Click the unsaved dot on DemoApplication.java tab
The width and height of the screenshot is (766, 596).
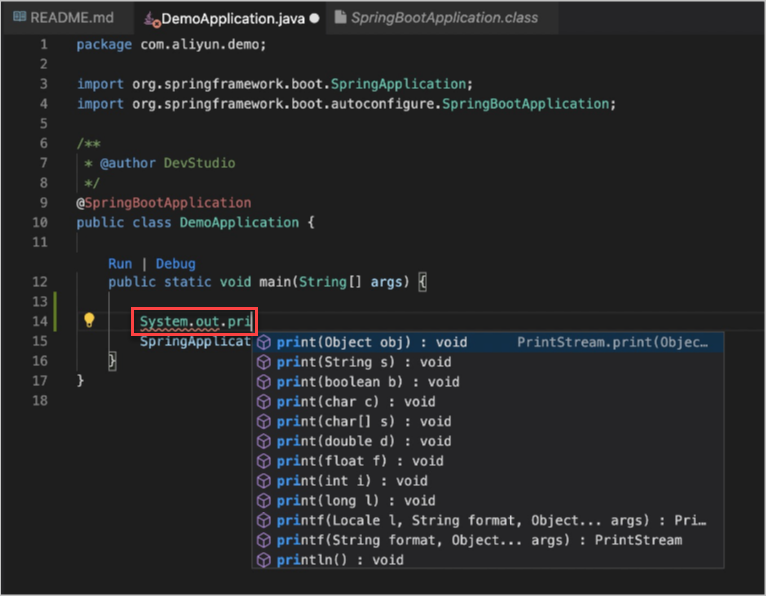315,19
